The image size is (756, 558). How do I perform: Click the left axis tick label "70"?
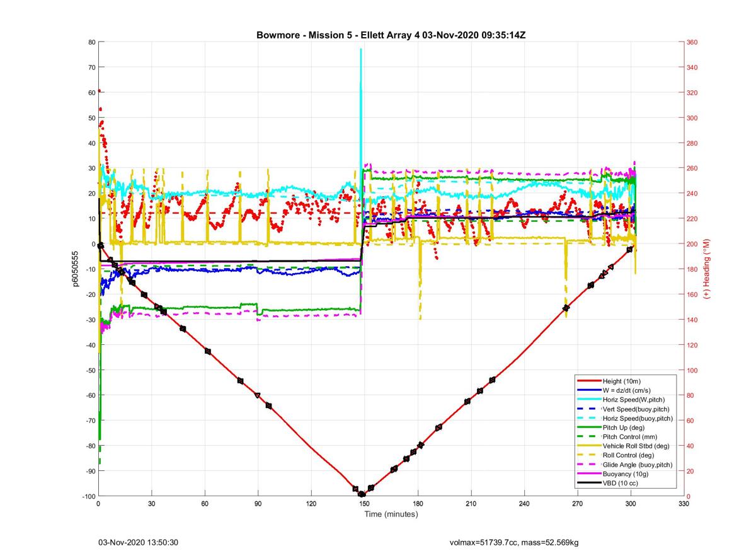pos(91,67)
